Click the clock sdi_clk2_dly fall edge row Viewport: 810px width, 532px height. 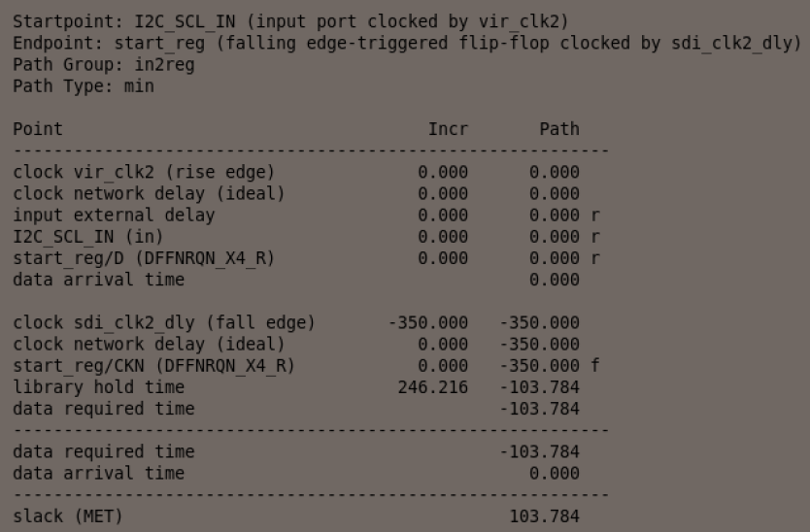[x=164, y=322]
